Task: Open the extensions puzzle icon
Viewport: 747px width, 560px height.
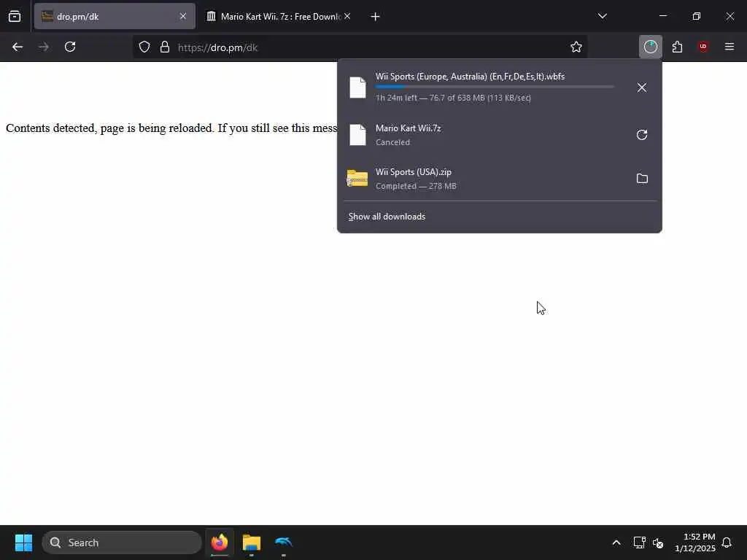Action: point(677,47)
